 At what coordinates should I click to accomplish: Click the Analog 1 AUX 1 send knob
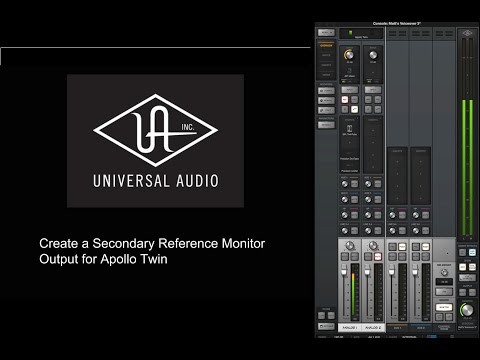coord(345,184)
